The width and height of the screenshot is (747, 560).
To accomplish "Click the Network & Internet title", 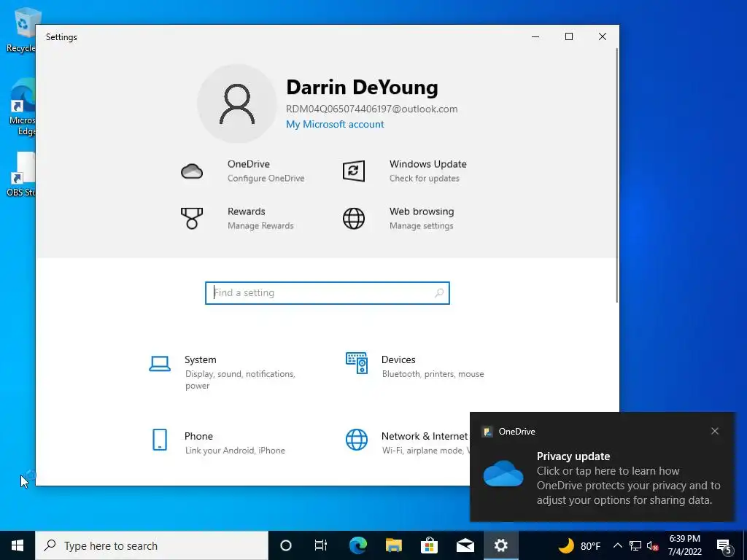I will 425,436.
